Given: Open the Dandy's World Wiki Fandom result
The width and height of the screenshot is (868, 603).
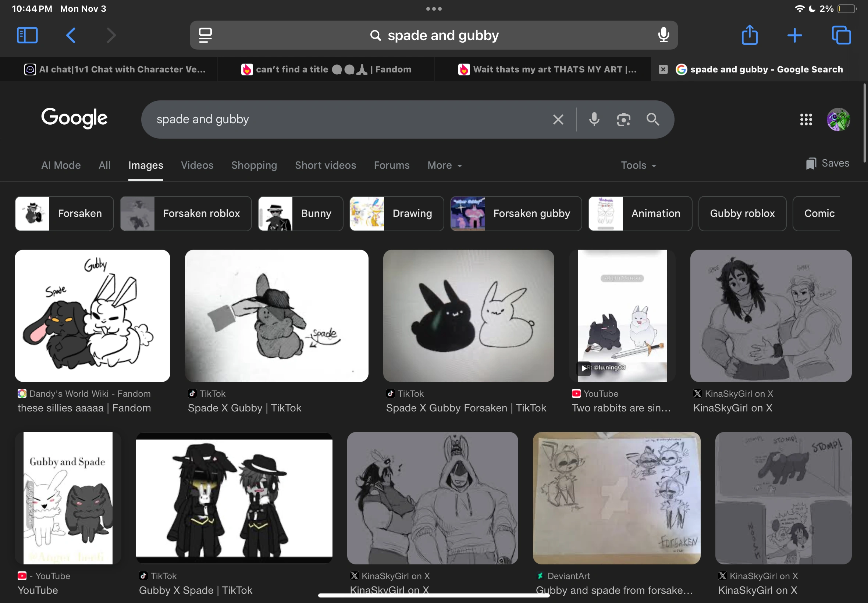Looking at the screenshot, I should tap(92, 315).
